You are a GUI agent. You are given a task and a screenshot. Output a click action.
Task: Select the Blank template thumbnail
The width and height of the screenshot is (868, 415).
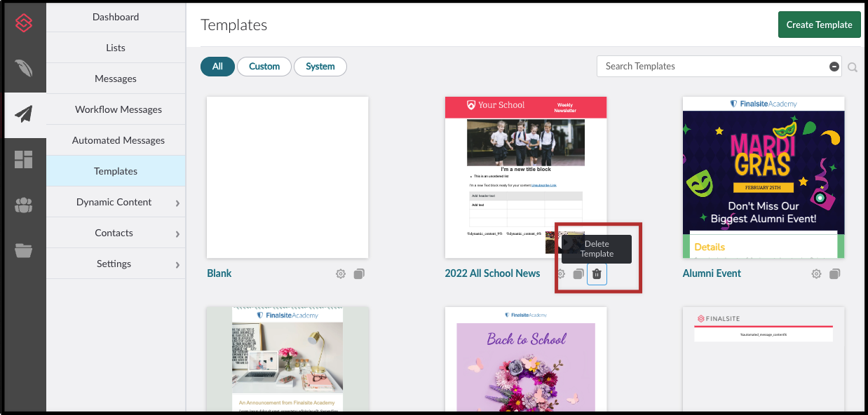[x=287, y=177]
